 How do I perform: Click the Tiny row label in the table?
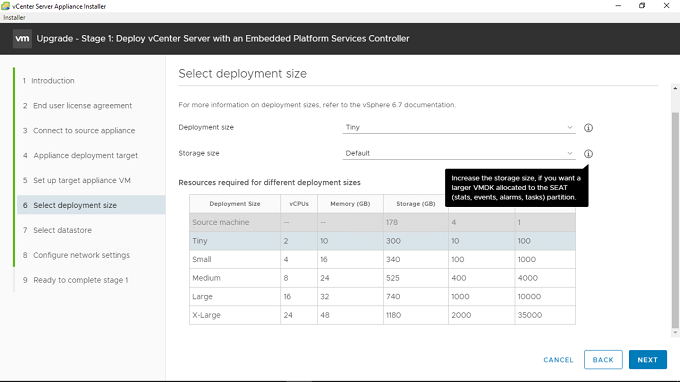click(200, 241)
